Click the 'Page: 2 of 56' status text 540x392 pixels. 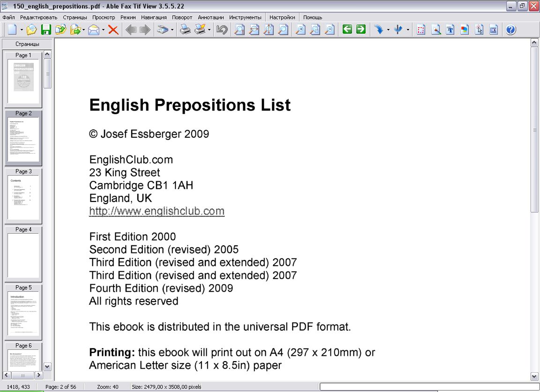click(x=61, y=387)
